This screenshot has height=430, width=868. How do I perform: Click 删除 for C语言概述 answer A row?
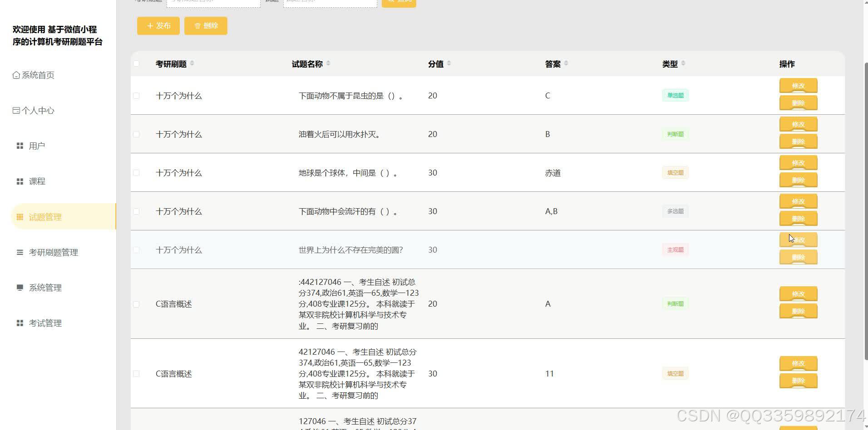(x=798, y=311)
